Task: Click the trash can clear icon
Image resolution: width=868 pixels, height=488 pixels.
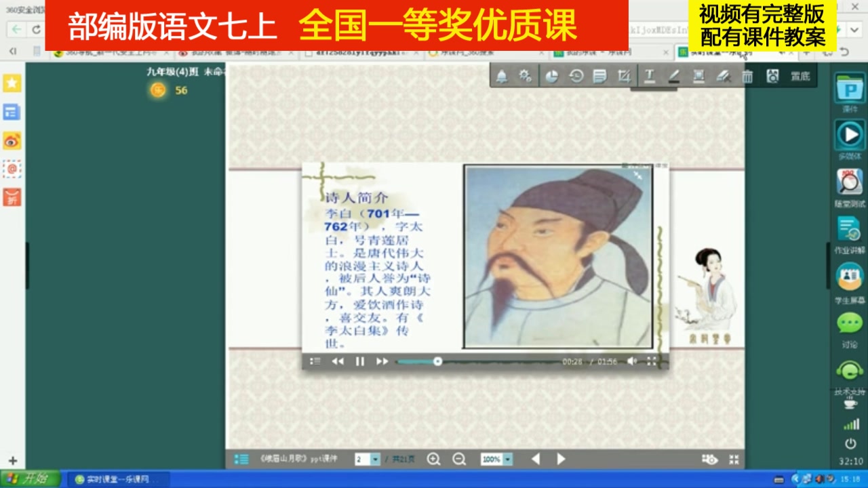Action: tap(747, 77)
